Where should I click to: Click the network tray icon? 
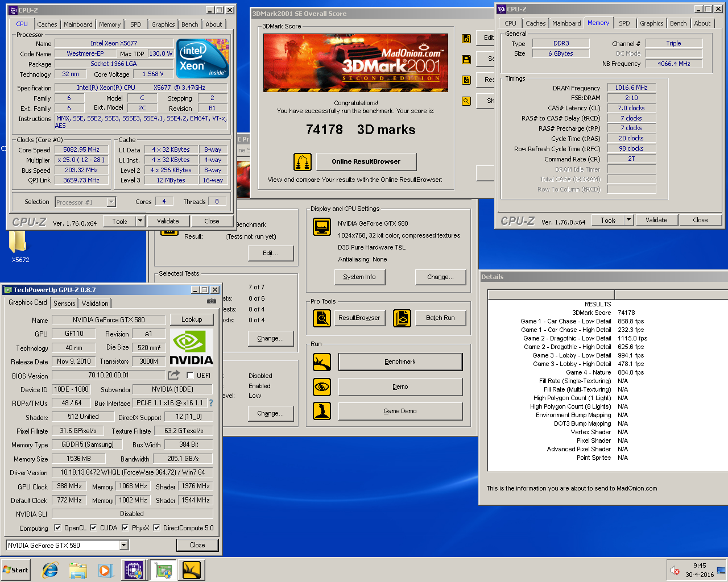[x=721, y=570]
